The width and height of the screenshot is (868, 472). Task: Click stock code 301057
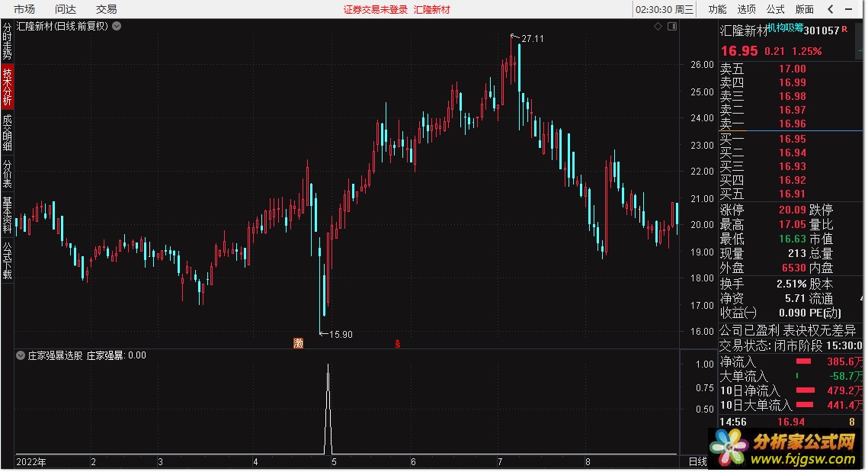pyautogui.click(x=822, y=31)
